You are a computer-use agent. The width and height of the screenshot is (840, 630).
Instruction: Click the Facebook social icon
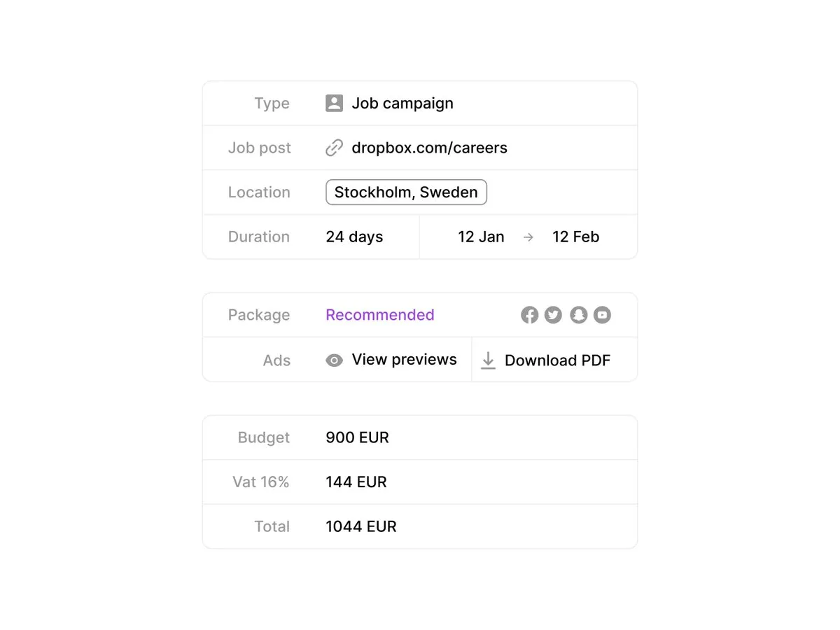tap(530, 315)
